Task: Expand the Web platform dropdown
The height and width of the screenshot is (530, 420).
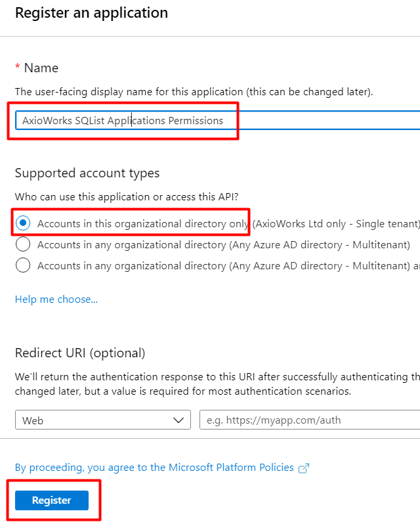Action: [x=103, y=420]
